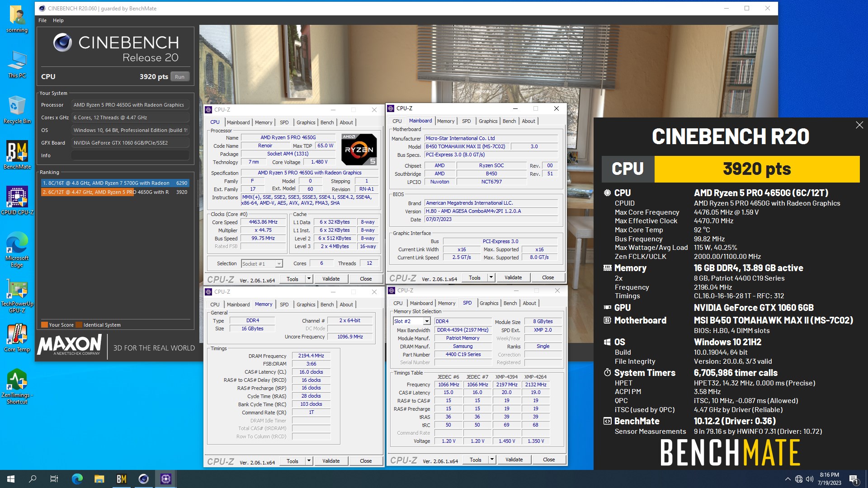The height and width of the screenshot is (488, 868).
Task: Show hidden system tray icons
Action: click(x=788, y=479)
